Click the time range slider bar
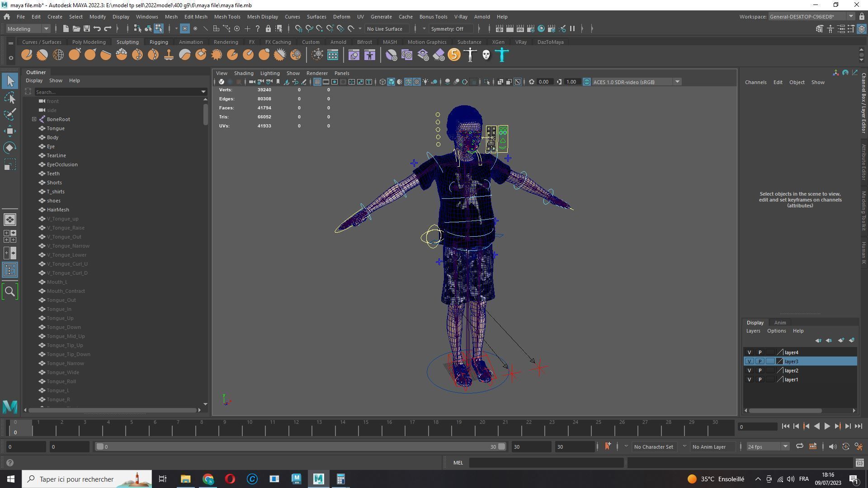Screen dimensions: 868x488 [x=300, y=446]
